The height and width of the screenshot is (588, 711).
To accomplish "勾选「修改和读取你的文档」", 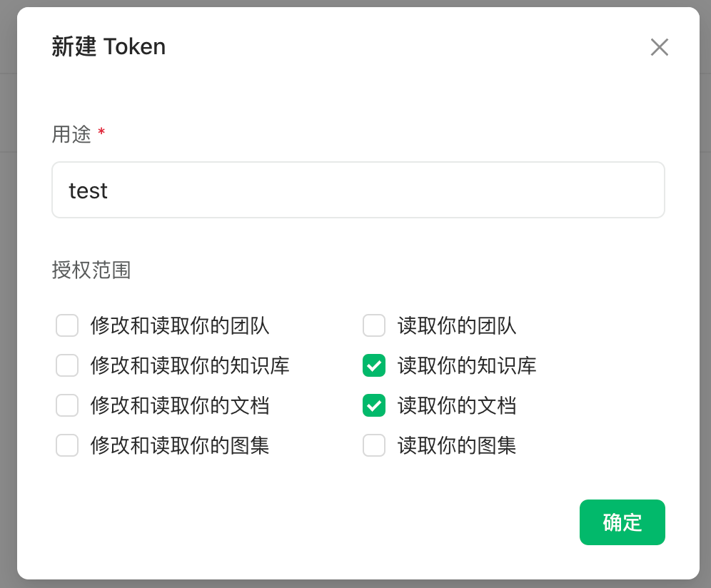I will 67,405.
